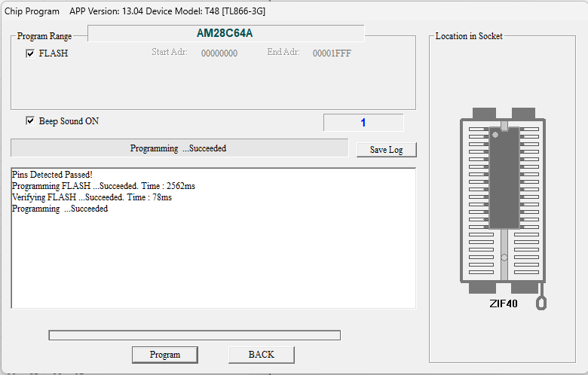Click the Save Log button

[x=386, y=150]
